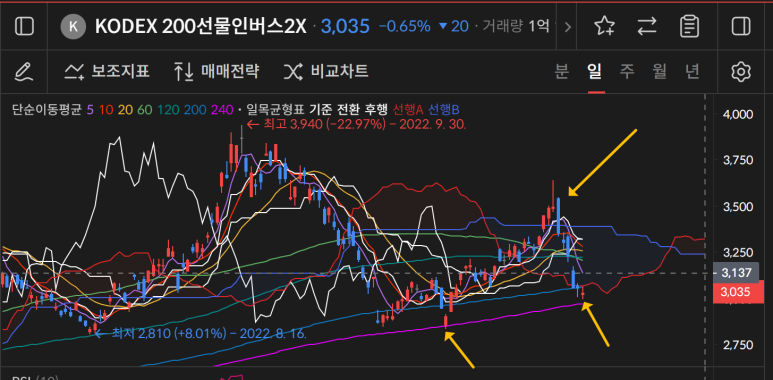Screen dimensions: 773x380
Task: Click the 선행A legend label
Action: [409, 109]
